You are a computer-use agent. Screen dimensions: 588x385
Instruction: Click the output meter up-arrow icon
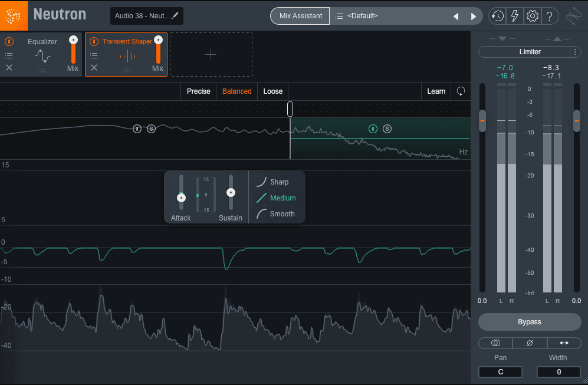(557, 39)
